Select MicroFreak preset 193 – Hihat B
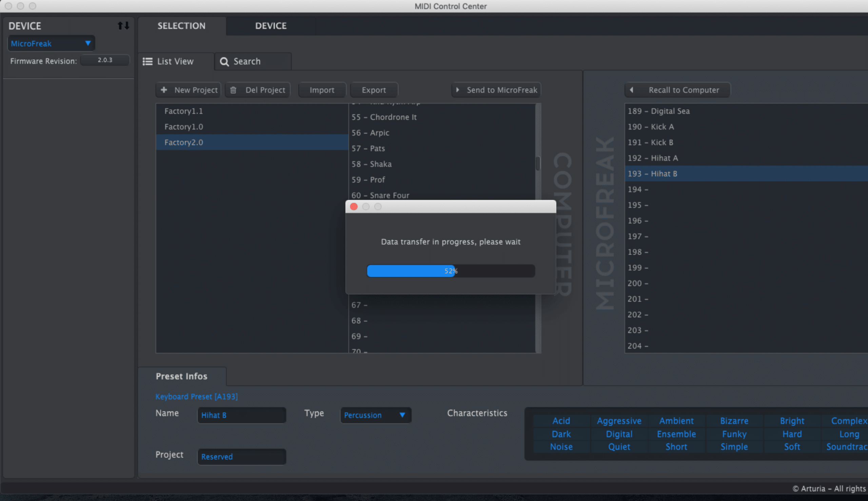Screen dimensions: 868x501 pos(747,173)
